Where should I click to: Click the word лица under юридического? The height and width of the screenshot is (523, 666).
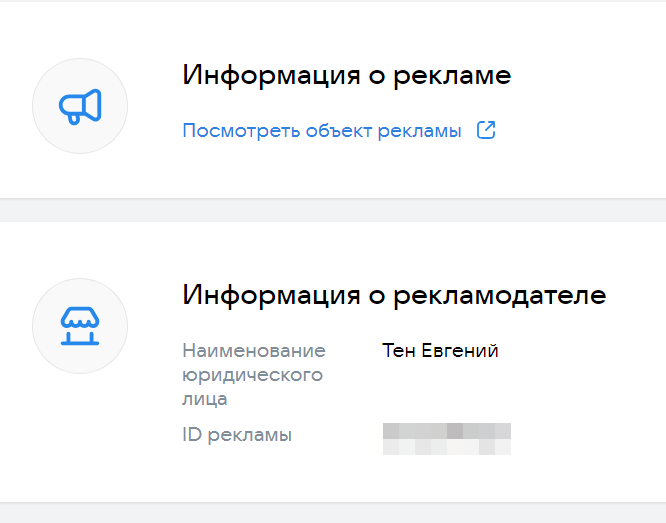(x=205, y=399)
